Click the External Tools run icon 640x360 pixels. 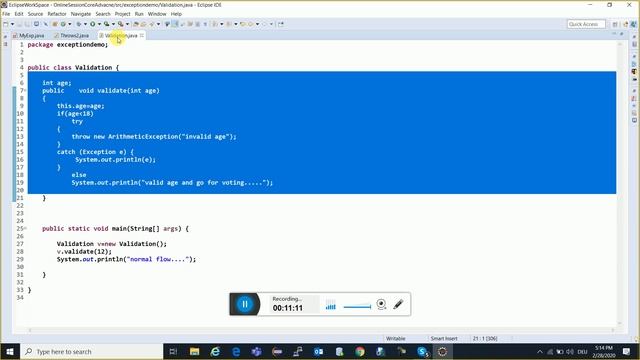click(x=121, y=24)
